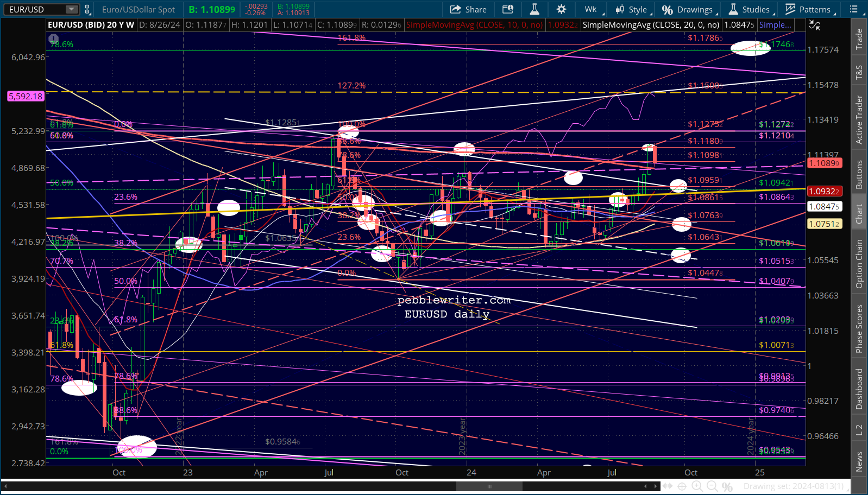
Task: Toggle the study labels collapse icon
Action: (x=814, y=25)
